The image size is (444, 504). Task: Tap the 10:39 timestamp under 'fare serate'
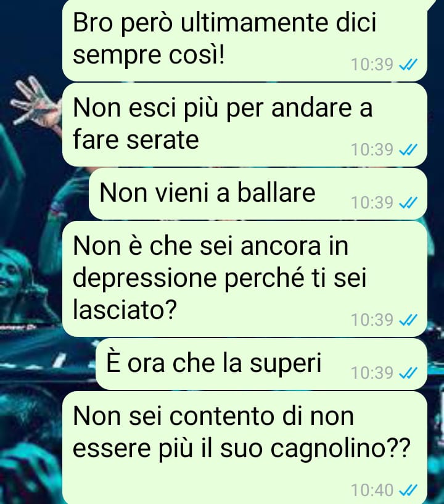[372, 149]
